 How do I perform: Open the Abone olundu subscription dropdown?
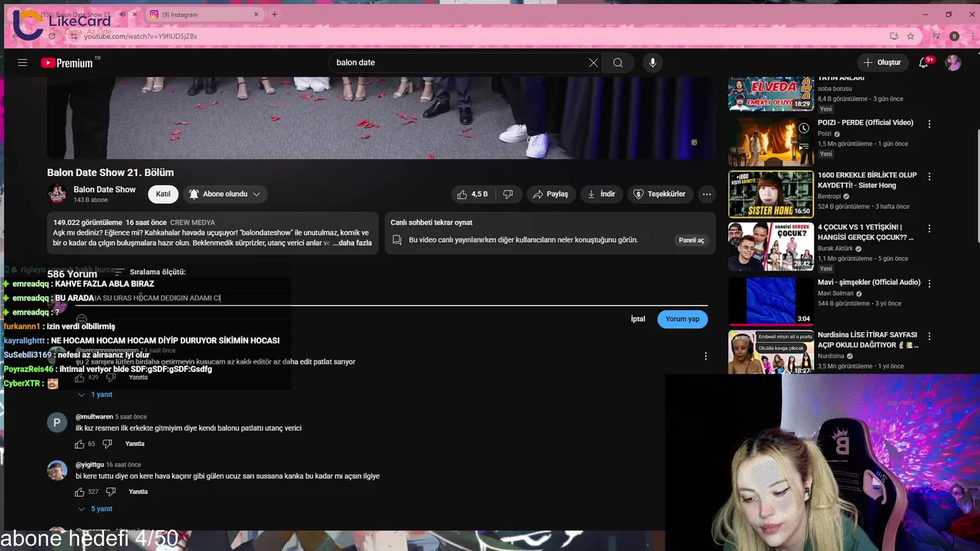[x=224, y=194]
